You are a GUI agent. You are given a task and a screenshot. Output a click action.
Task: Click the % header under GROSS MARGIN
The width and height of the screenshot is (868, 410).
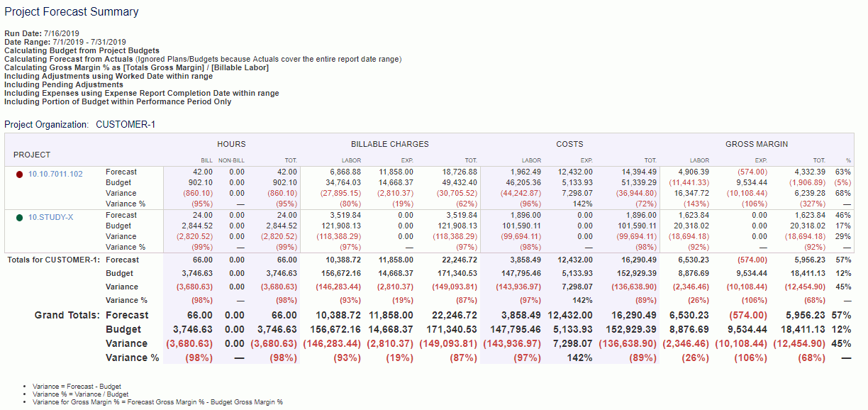click(849, 160)
